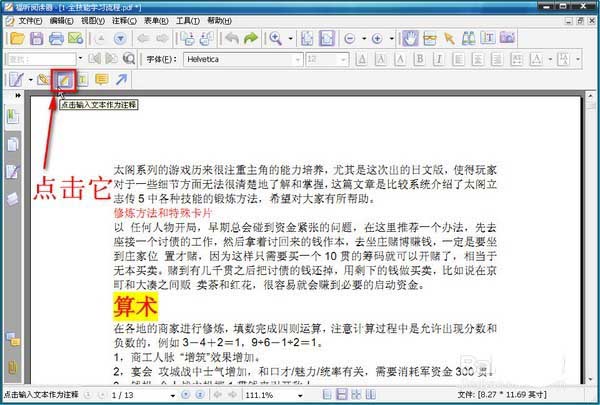Click the find text search field

coord(41,59)
